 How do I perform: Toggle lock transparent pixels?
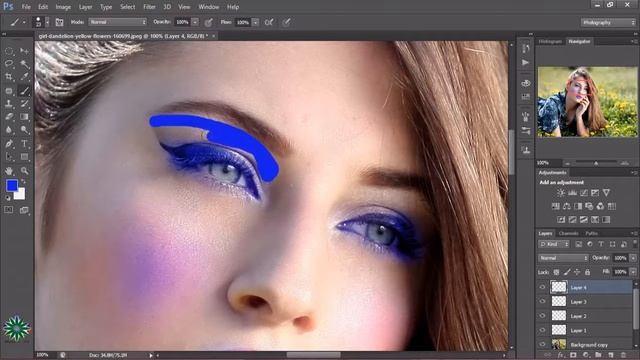click(556, 272)
